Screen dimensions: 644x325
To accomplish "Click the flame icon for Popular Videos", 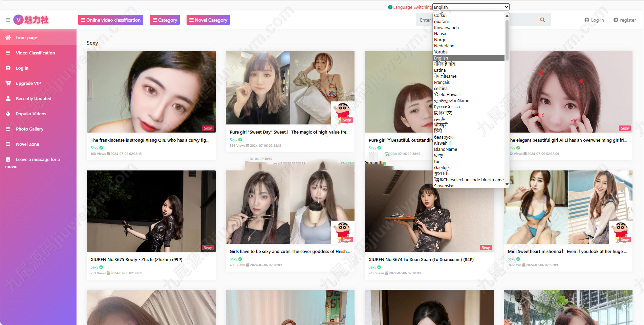I will pos(8,114).
